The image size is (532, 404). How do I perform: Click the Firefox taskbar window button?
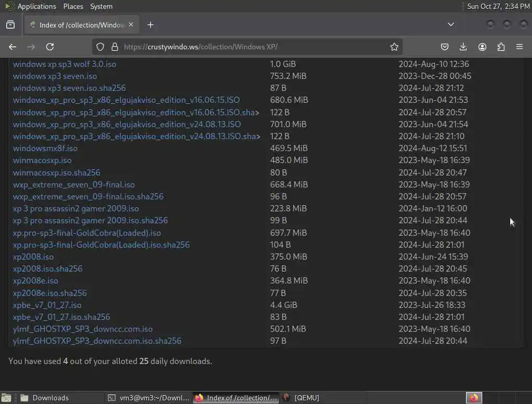click(x=236, y=398)
